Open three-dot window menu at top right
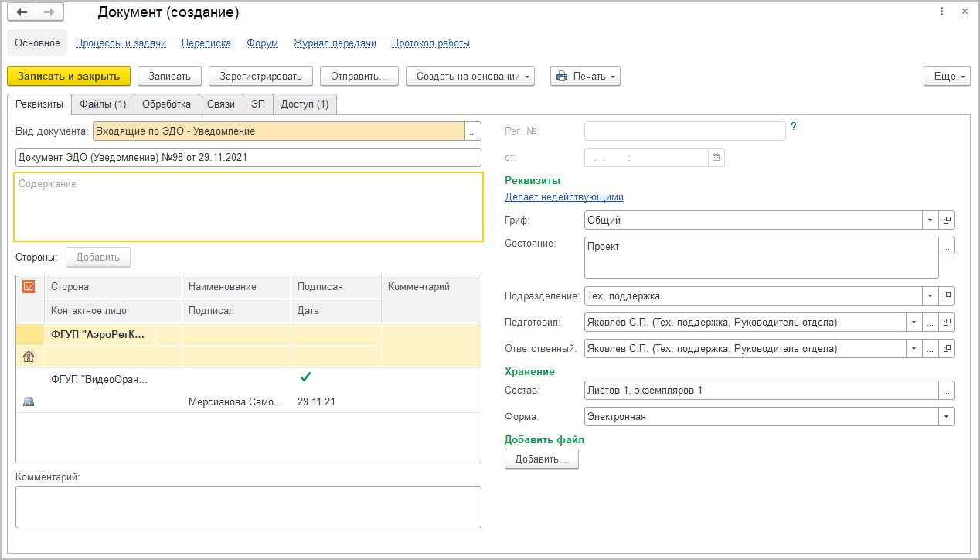Image resolution: width=980 pixels, height=560 pixels. (x=941, y=12)
